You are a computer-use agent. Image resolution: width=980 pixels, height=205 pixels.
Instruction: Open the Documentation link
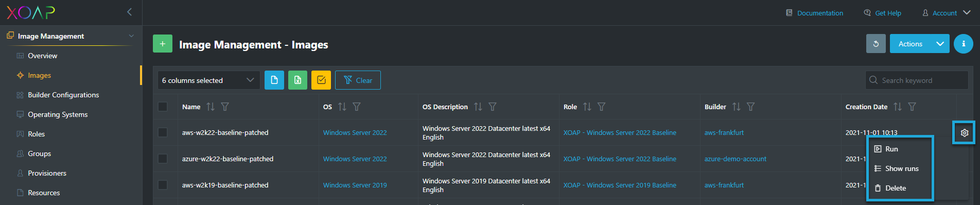[814, 13]
